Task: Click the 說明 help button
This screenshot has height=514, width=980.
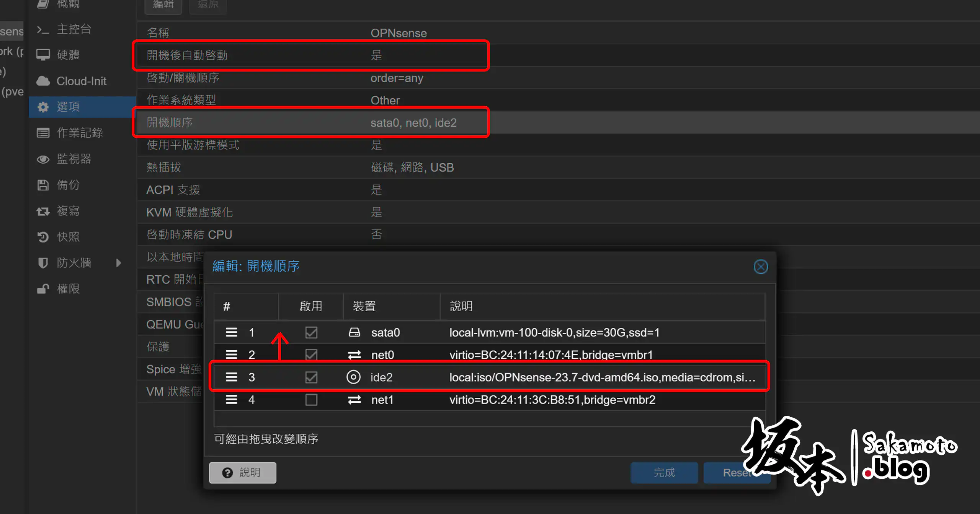Action: point(242,473)
